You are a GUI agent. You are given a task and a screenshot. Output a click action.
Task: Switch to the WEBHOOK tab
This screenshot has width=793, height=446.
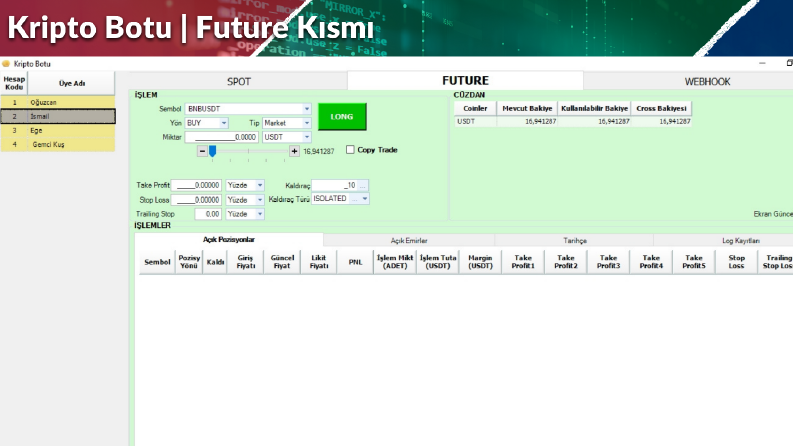coord(707,81)
